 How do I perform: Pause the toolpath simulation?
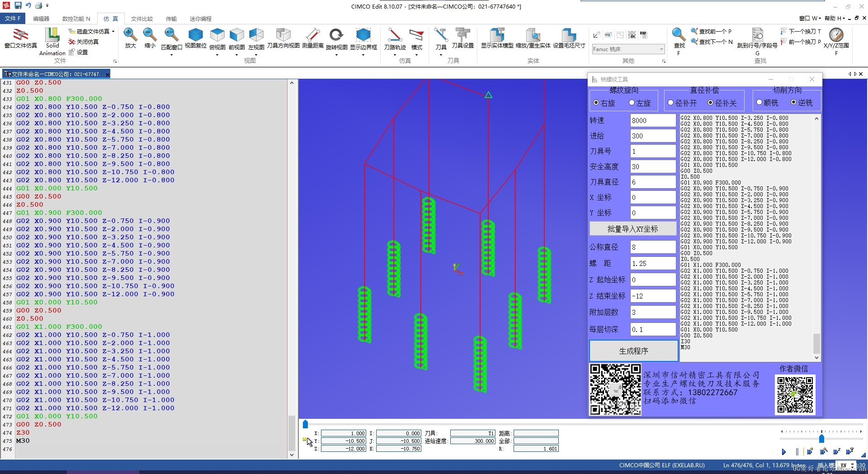click(797, 451)
